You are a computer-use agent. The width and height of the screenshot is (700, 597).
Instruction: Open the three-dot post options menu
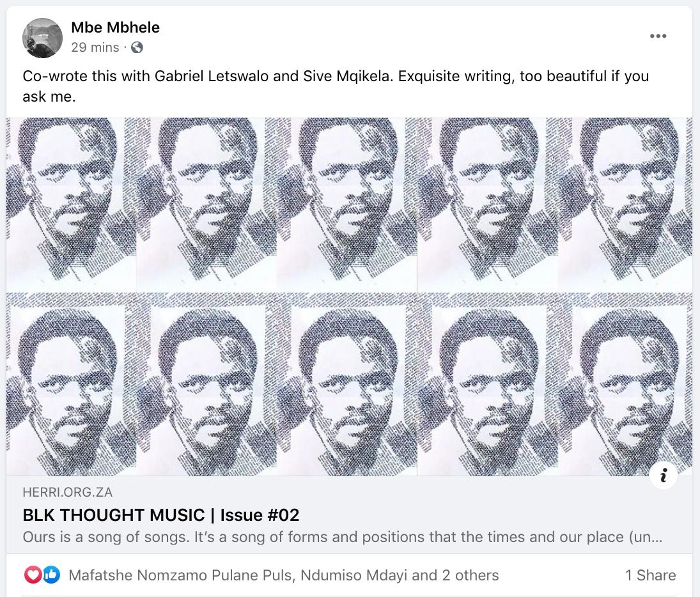[658, 36]
